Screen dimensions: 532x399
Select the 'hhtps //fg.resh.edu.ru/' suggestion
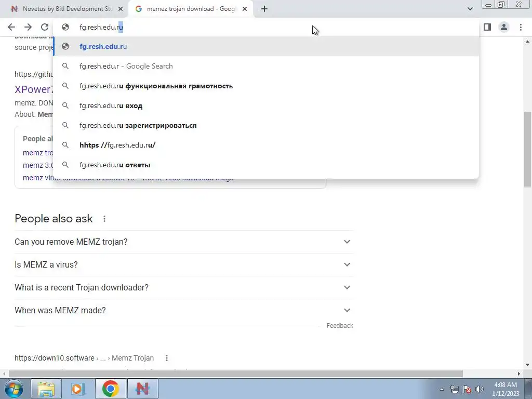(267, 145)
